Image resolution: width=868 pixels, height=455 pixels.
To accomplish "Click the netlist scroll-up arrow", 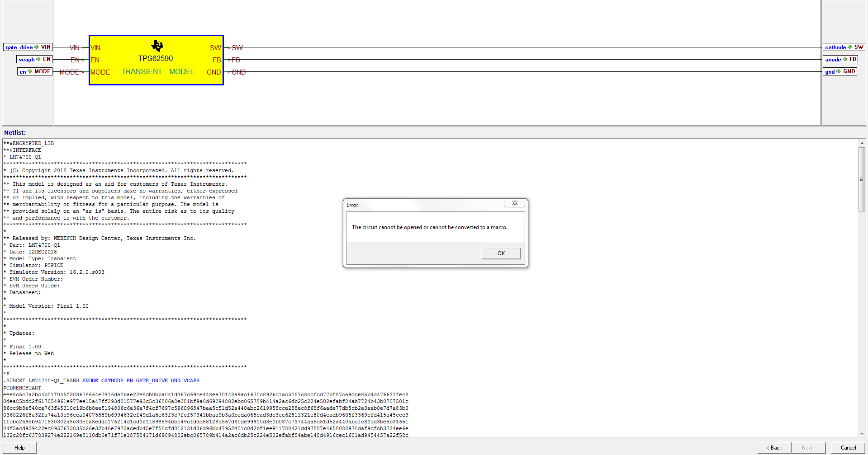I will tap(862, 143).
